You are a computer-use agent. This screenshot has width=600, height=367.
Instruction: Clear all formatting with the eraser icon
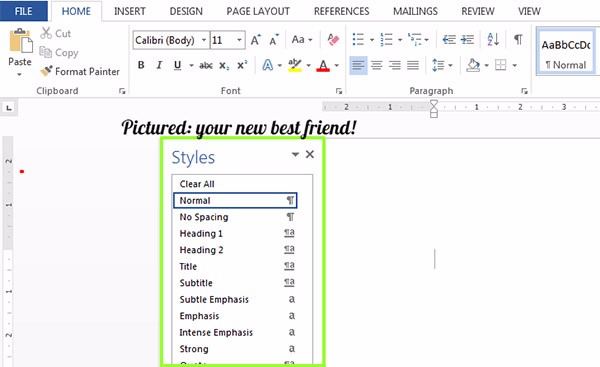(x=333, y=39)
